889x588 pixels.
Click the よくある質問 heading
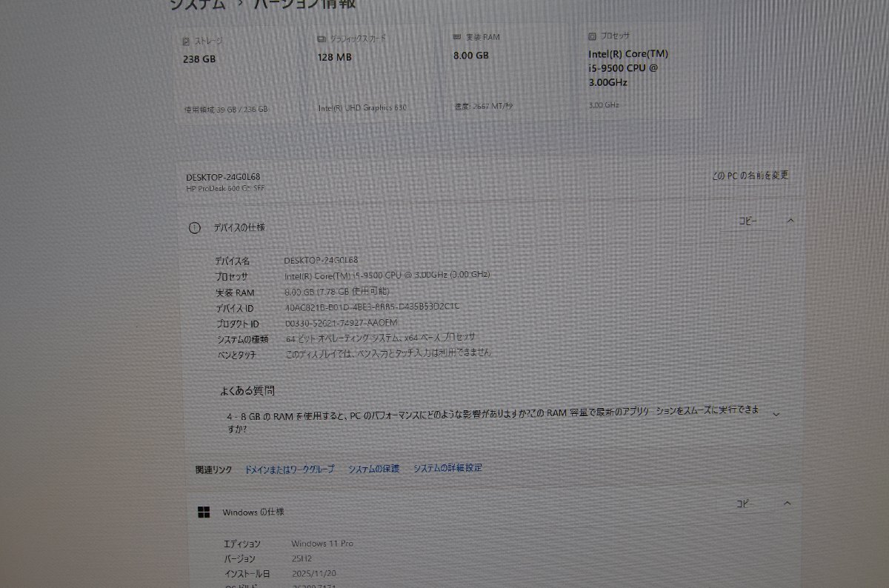[247, 390]
